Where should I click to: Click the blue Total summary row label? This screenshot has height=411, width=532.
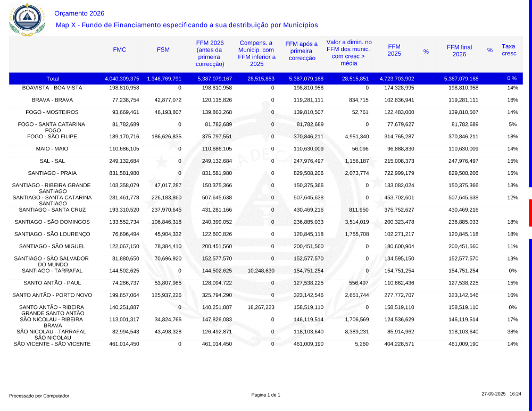(x=53, y=79)
